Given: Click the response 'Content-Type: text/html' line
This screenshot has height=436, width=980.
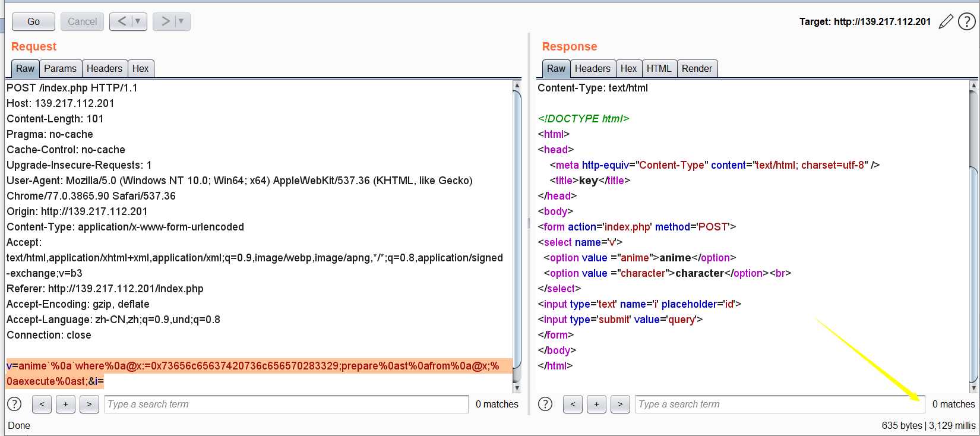Looking at the screenshot, I should [593, 88].
